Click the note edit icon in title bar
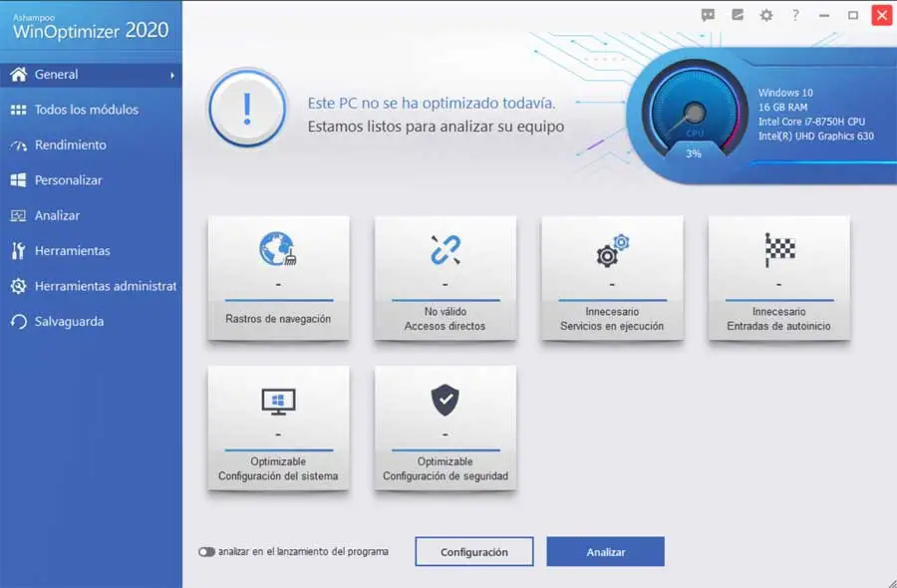This screenshot has height=588, width=897. coord(738,15)
